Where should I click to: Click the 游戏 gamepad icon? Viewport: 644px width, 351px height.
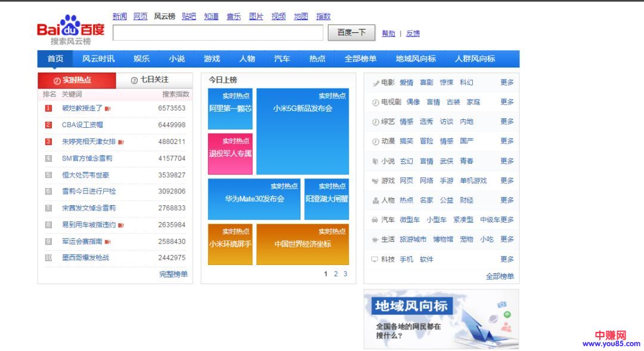pyautogui.click(x=375, y=181)
